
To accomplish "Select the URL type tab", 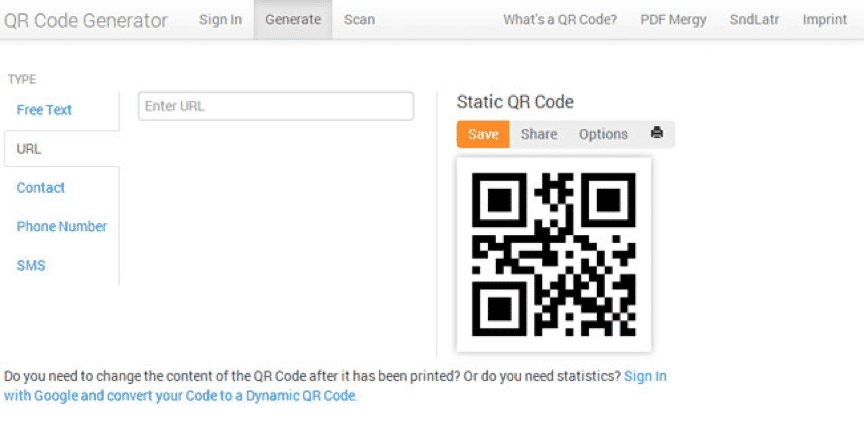I will [62, 149].
